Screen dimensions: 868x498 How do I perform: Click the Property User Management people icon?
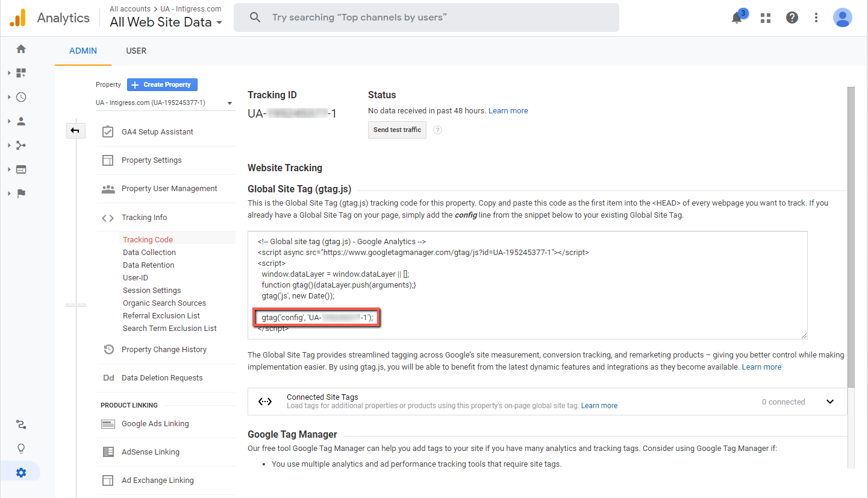click(x=108, y=189)
